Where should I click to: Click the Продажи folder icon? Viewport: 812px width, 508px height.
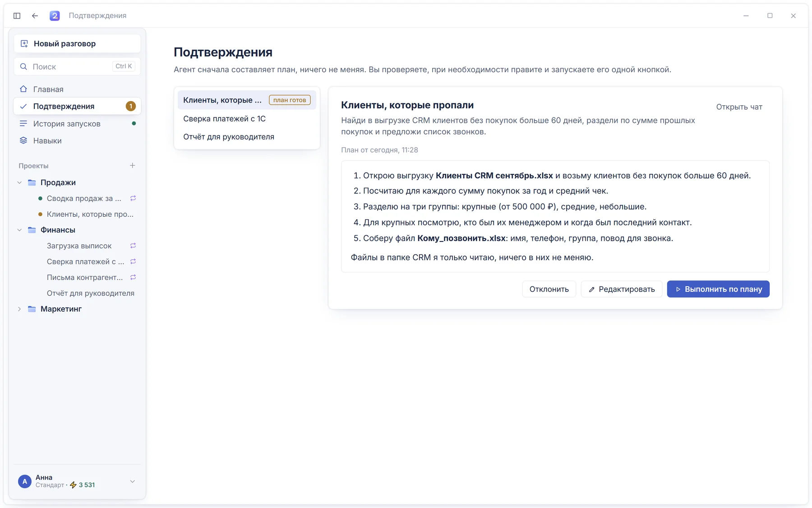[x=32, y=182]
